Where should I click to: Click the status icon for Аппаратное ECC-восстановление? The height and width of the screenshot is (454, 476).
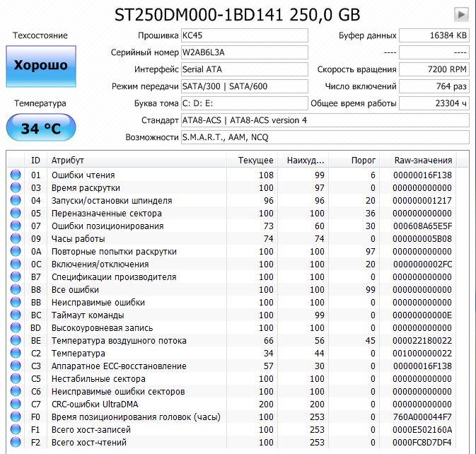tap(16, 366)
